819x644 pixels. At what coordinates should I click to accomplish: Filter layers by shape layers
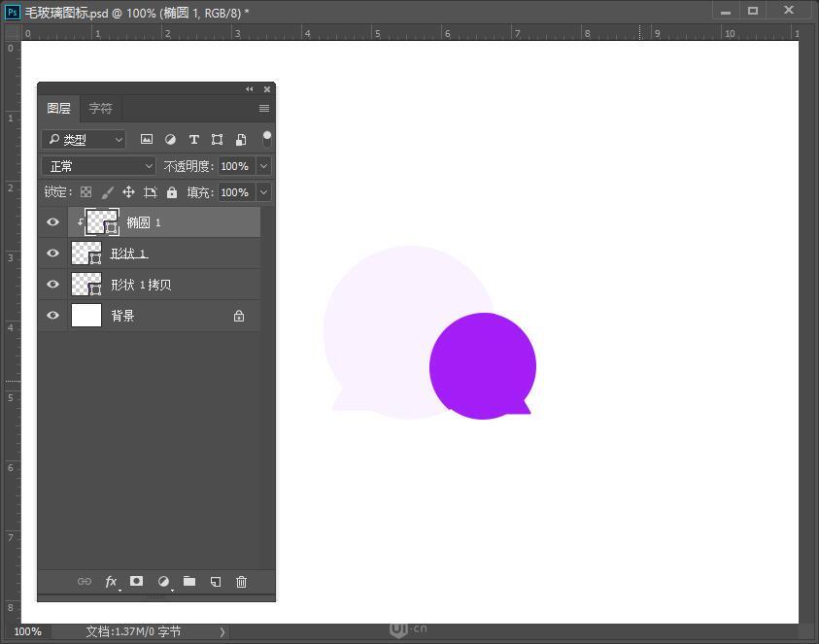tap(217, 139)
